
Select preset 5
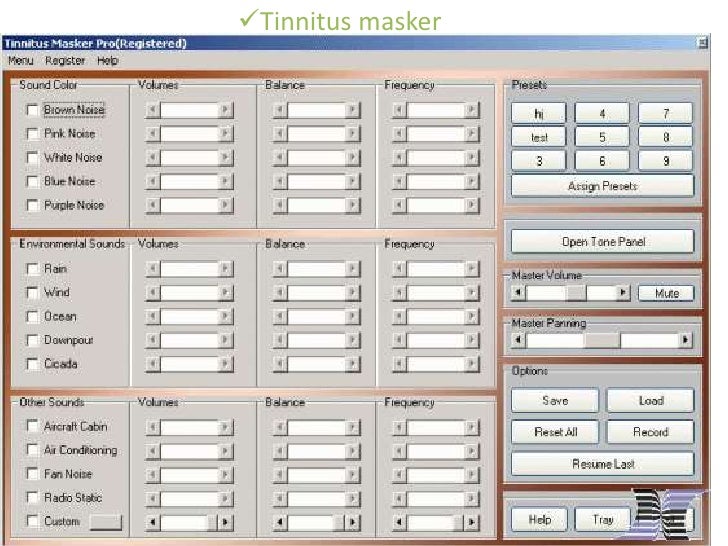pyautogui.click(x=602, y=137)
